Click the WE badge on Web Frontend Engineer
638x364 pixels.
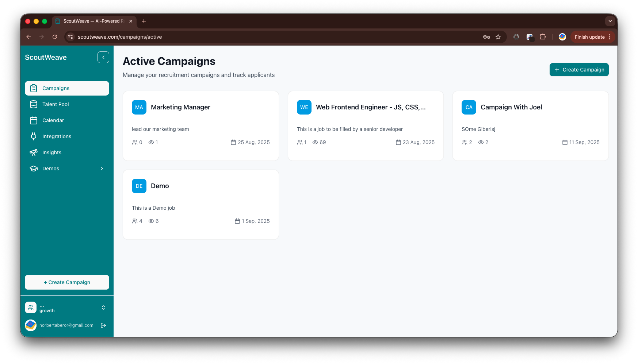304,107
